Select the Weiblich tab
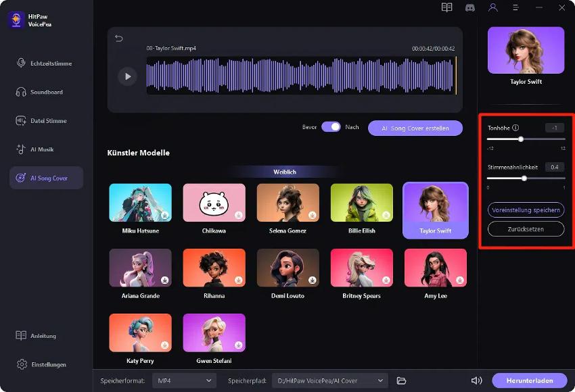This screenshot has width=575, height=392. (285, 172)
